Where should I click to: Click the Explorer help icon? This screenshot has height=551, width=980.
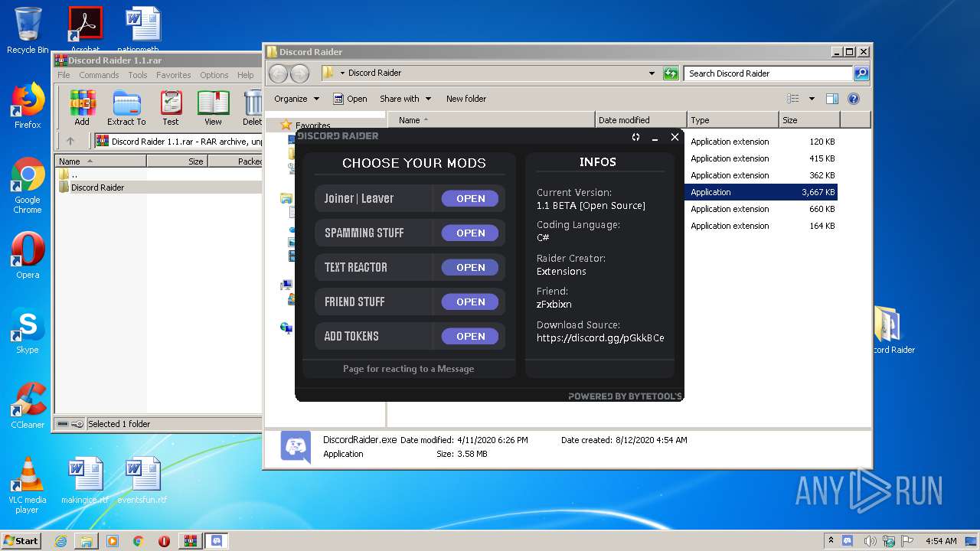pos(854,99)
